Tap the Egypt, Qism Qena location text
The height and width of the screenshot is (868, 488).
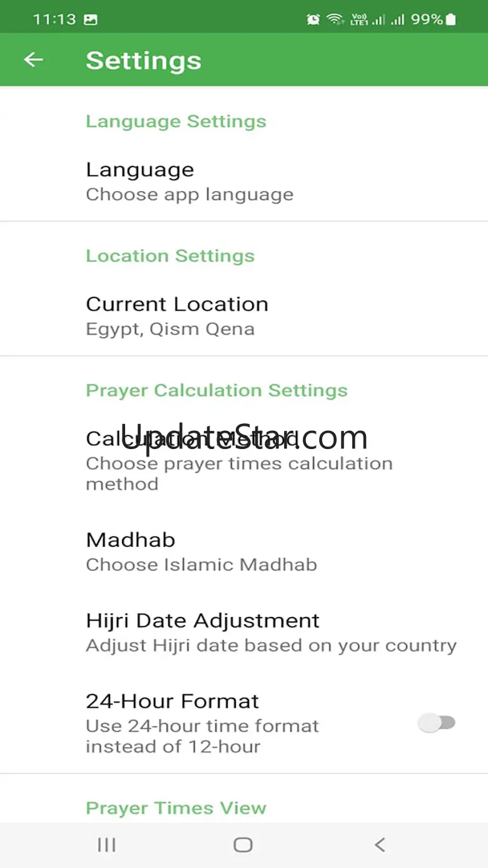point(170,329)
